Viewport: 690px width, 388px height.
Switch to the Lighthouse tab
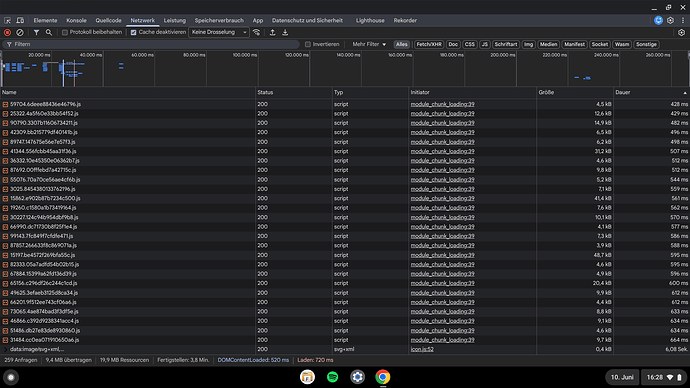point(370,21)
